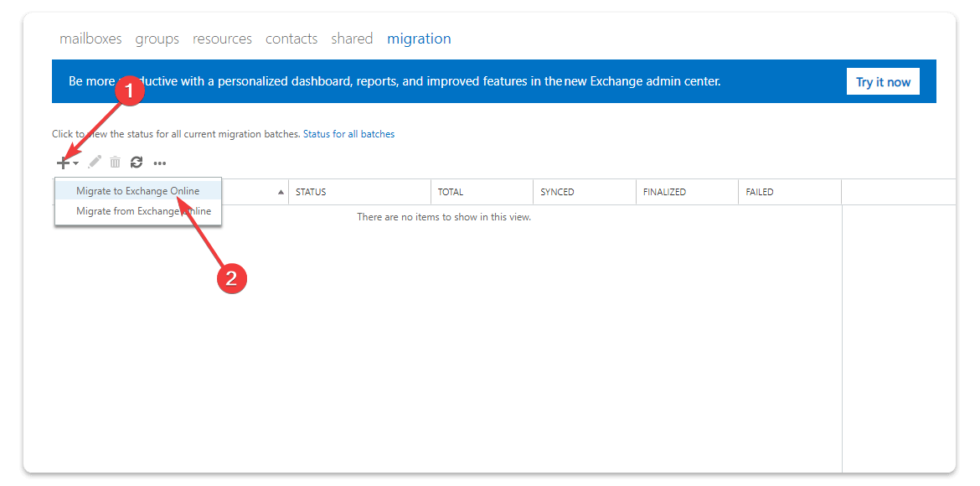The image size is (980, 486).
Task: Choose Migrate from Exchange Online
Action: click(x=138, y=211)
